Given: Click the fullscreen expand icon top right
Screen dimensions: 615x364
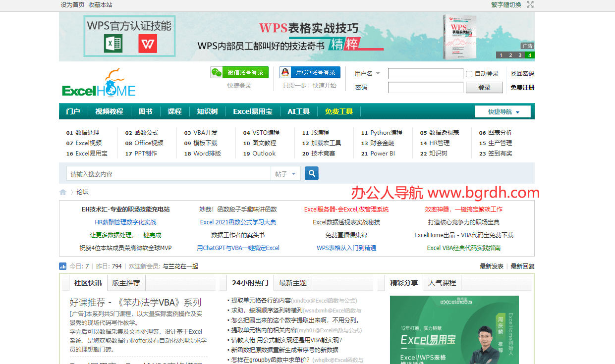Looking at the screenshot, I should click(x=530, y=5).
